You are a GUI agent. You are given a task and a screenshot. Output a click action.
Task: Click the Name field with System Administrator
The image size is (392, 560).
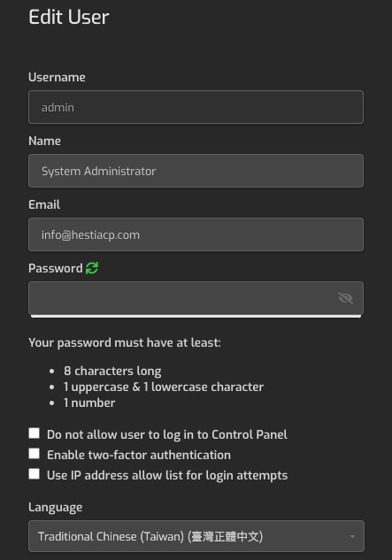click(x=196, y=171)
